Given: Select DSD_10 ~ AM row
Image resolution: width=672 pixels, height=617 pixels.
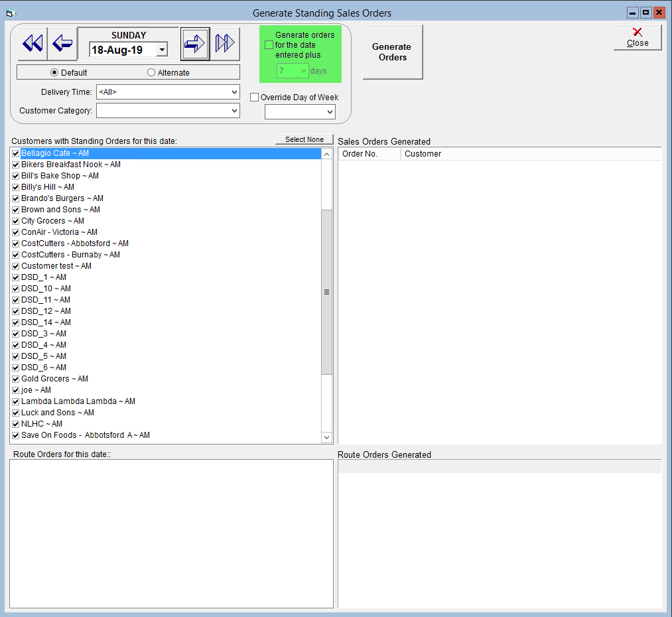Looking at the screenshot, I should (x=166, y=289).
